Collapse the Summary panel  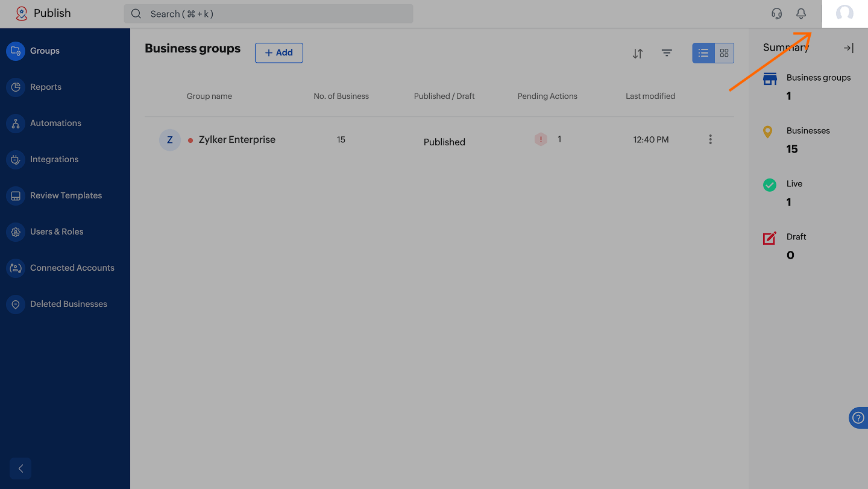pos(849,48)
